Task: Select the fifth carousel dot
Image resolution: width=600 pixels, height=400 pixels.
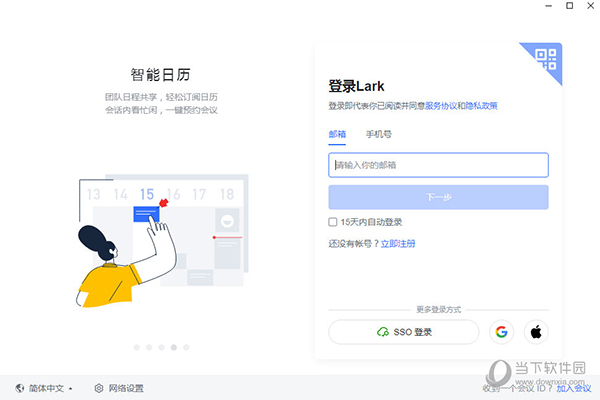Action: (x=186, y=347)
